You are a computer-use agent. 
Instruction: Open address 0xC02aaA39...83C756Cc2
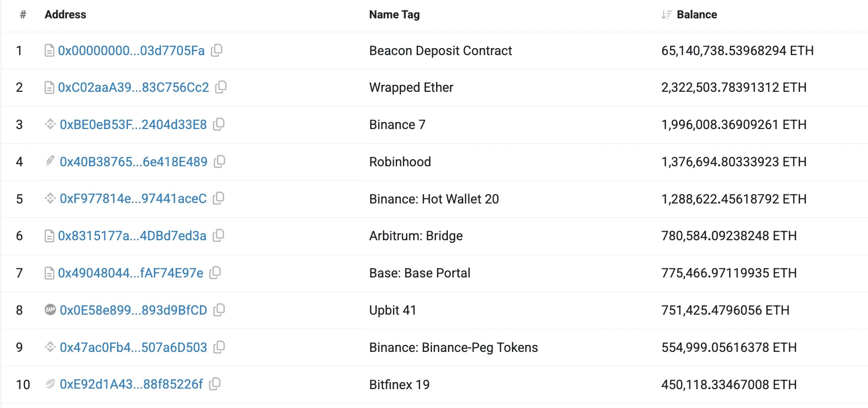tap(133, 87)
